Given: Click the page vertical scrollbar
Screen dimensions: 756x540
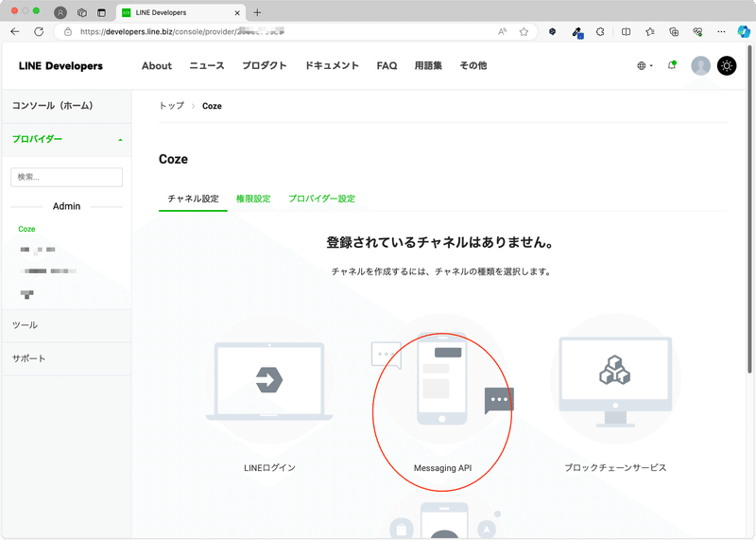Looking at the screenshot, I should coord(749,209).
